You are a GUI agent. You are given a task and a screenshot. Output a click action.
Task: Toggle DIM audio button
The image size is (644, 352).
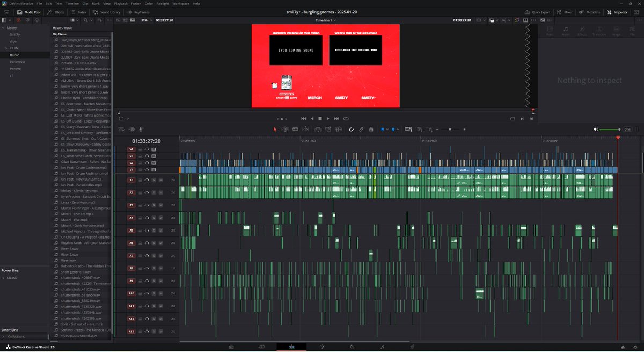(627, 130)
